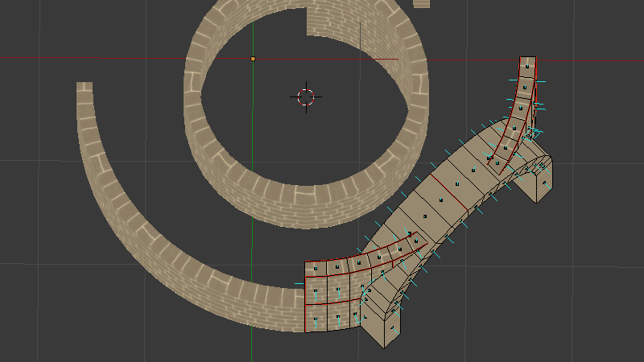Click the small brick fragment at top edge
Screen dimensions: 644x362
tap(421, 3)
